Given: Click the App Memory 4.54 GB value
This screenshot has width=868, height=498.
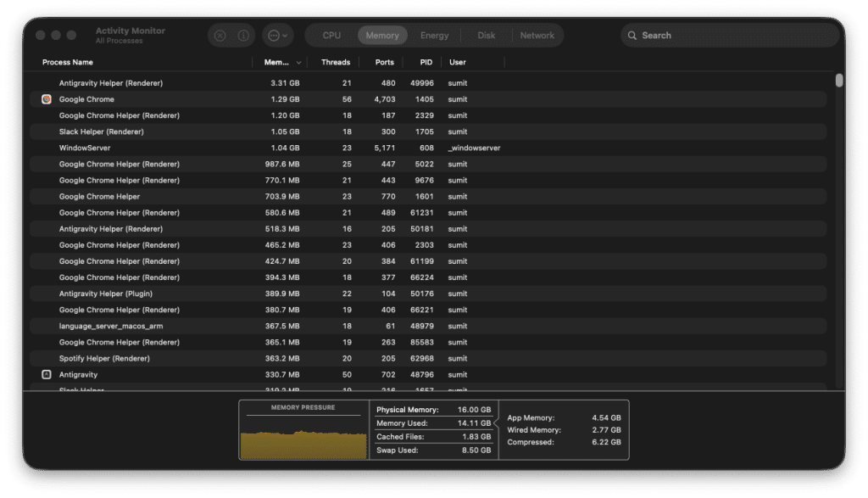Looking at the screenshot, I should (x=606, y=417).
